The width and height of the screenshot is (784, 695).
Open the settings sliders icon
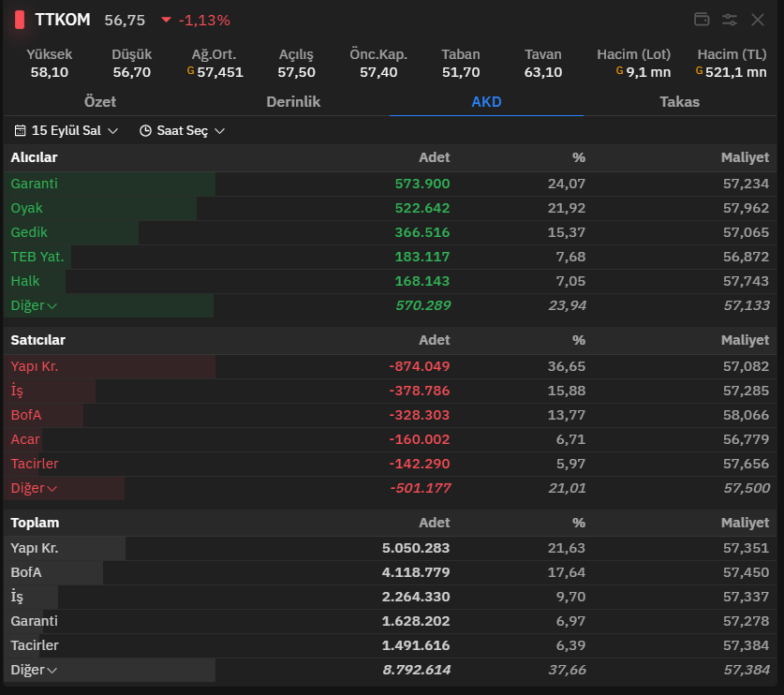coord(730,20)
